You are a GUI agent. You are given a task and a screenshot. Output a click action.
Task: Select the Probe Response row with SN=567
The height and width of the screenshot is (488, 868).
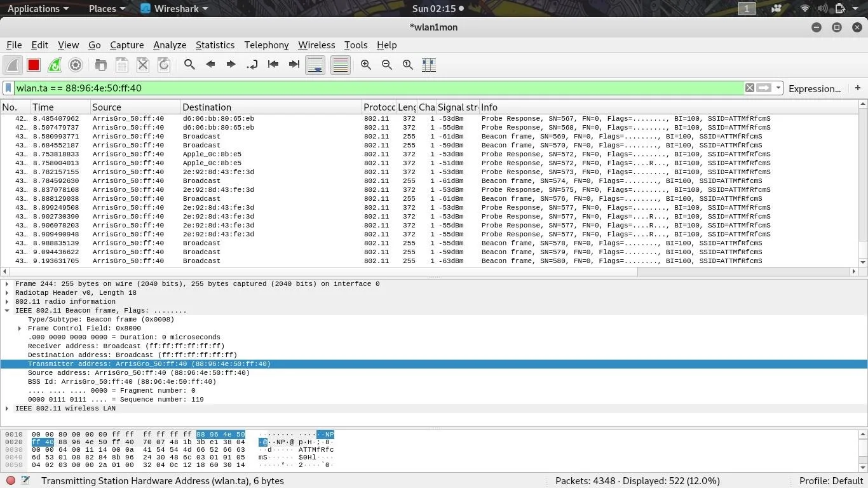pos(429,119)
